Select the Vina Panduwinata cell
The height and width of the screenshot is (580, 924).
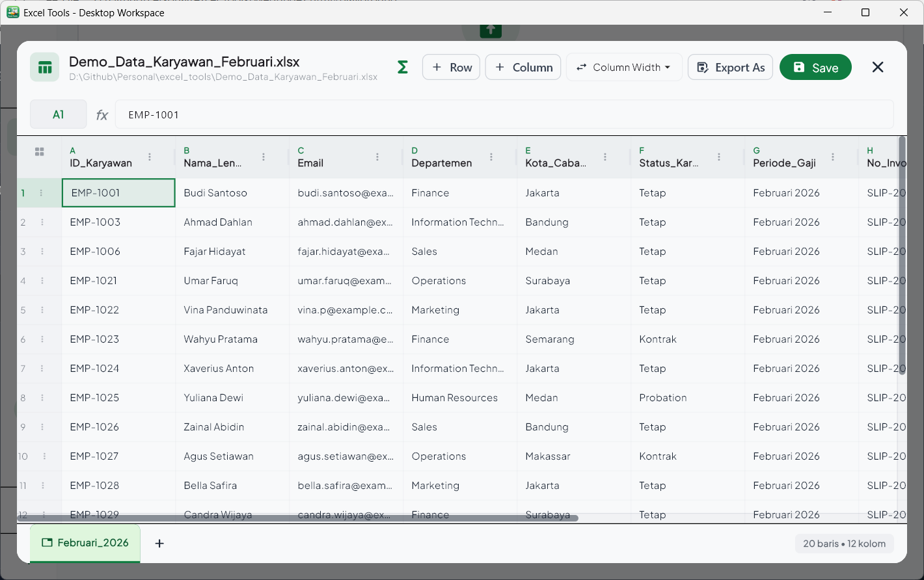[x=232, y=310]
